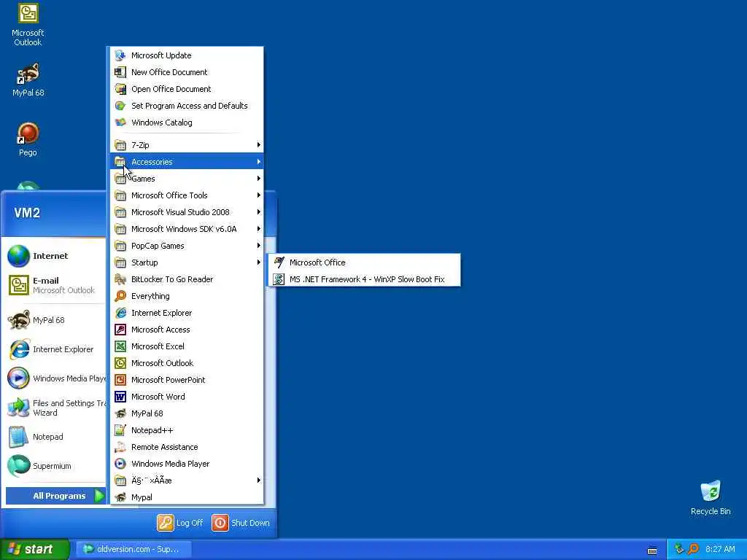
Task: Expand Microsoft Visual Studio 2008 folder
Action: point(187,212)
